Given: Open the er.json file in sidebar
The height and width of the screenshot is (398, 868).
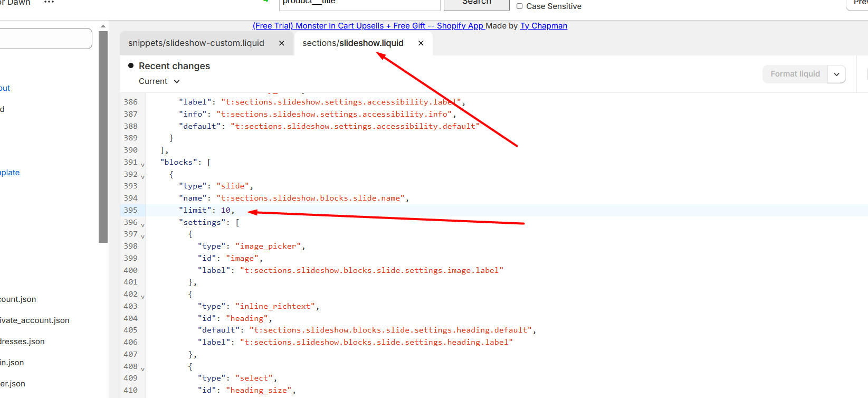Looking at the screenshot, I should (13, 384).
